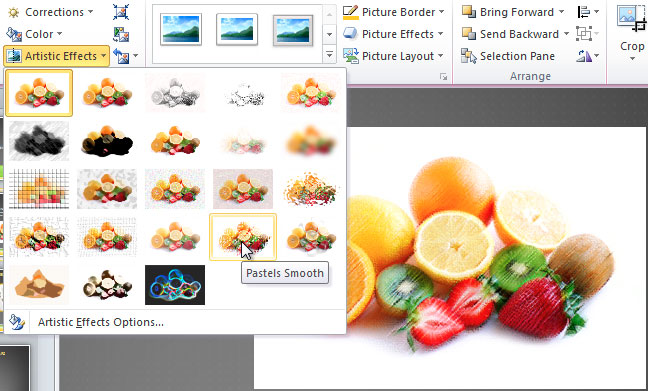
Task: Apply the Light Screen grid effect
Action: 39,189
